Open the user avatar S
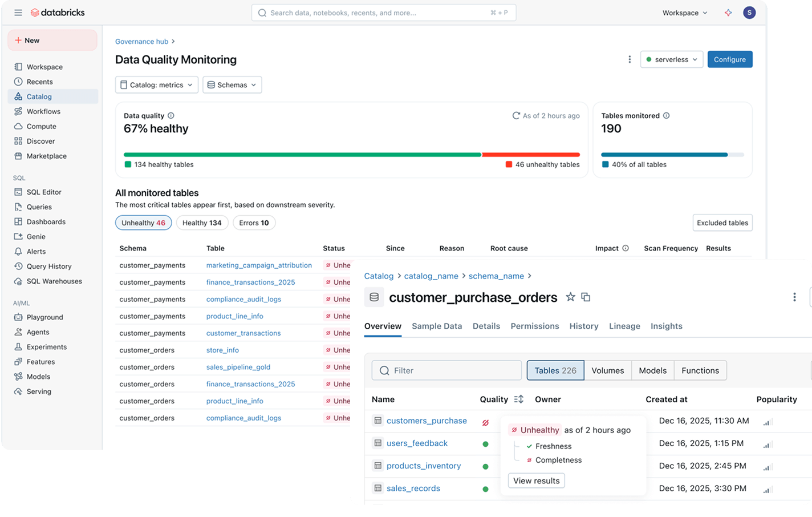Image resolution: width=812 pixels, height=517 pixels. pyautogui.click(x=749, y=13)
